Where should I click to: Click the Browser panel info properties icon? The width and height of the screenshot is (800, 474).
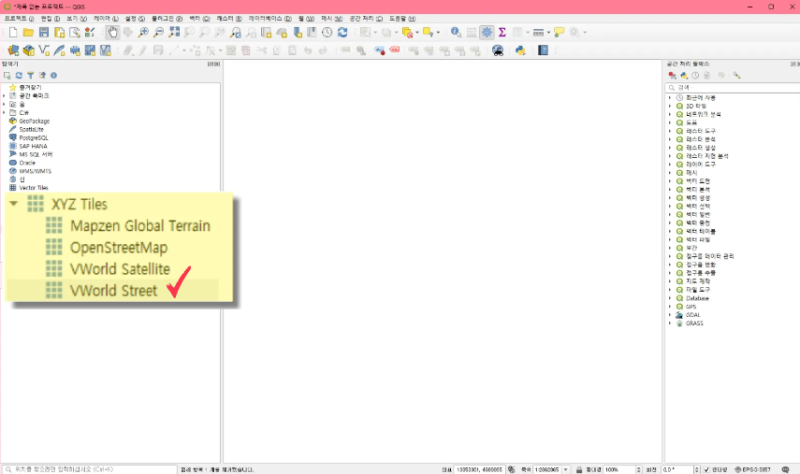click(x=54, y=76)
